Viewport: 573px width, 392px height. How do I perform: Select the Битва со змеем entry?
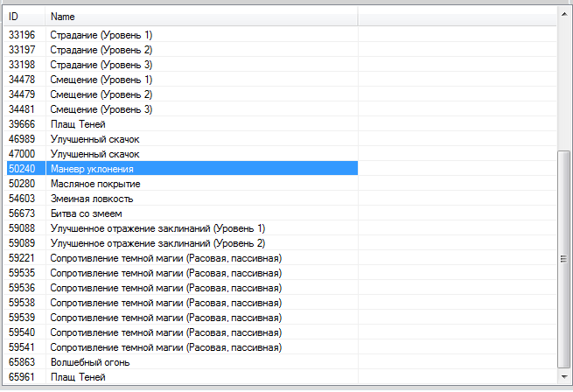86,213
